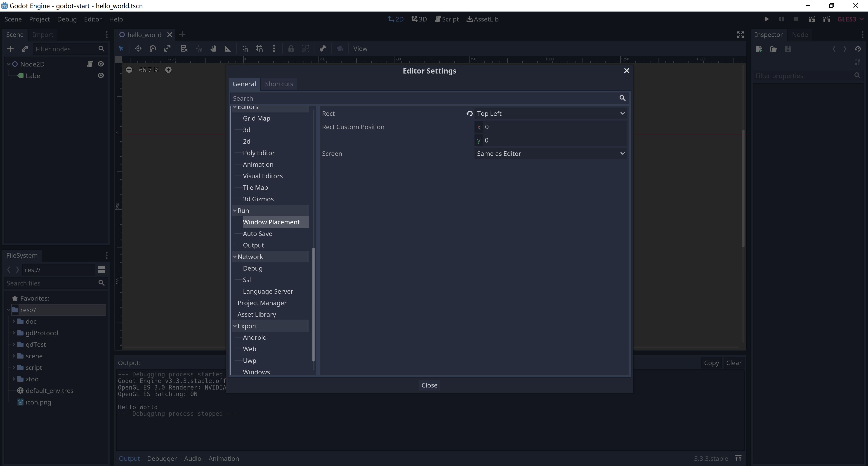Click the Add Node plus icon
This screenshot has height=466, width=868.
10,49
